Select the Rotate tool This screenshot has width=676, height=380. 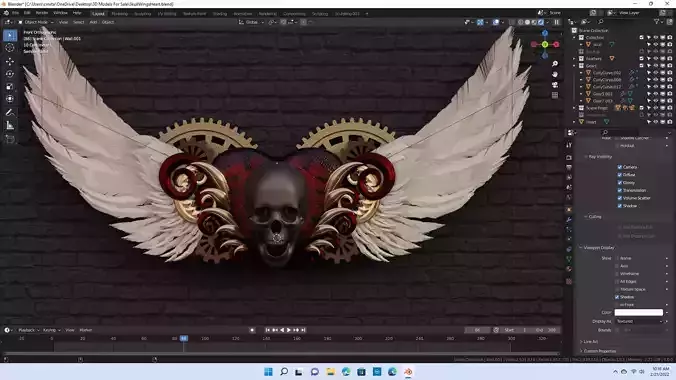[10, 74]
